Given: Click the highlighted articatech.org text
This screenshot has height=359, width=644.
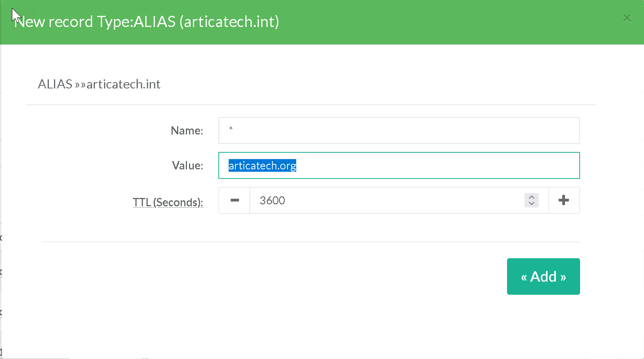Looking at the screenshot, I should pos(262,165).
